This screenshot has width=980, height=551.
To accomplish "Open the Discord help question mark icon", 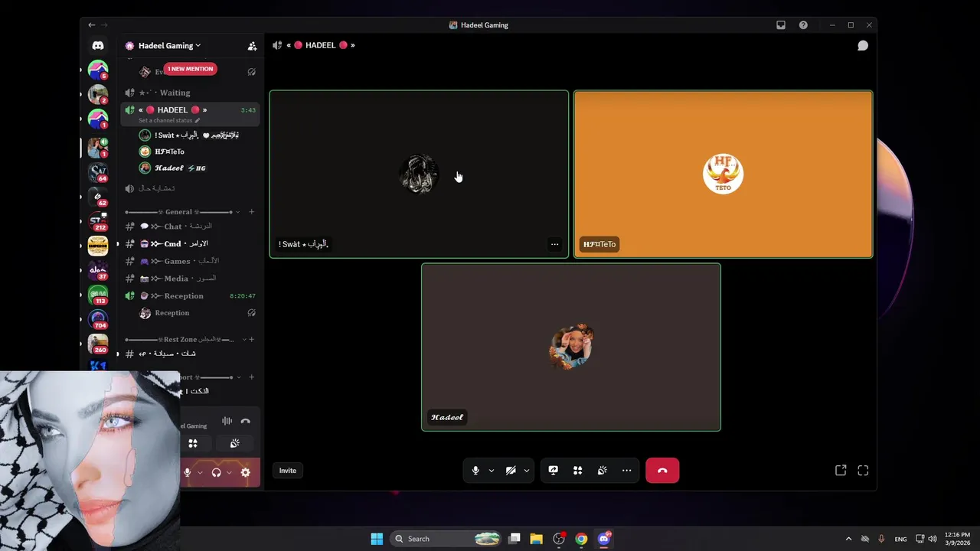I will [803, 25].
